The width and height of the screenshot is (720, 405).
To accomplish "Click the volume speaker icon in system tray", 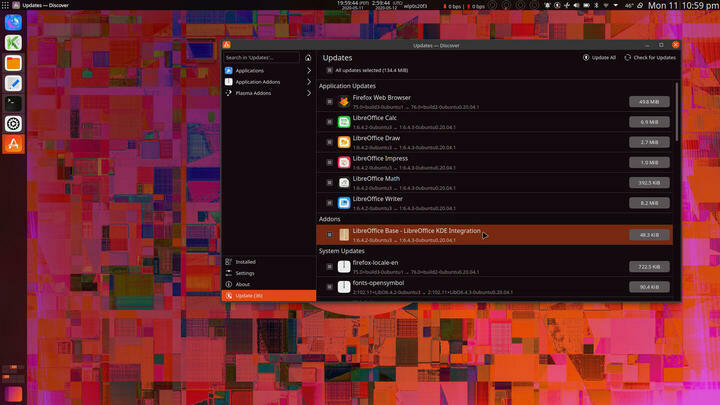I will click(x=576, y=6).
